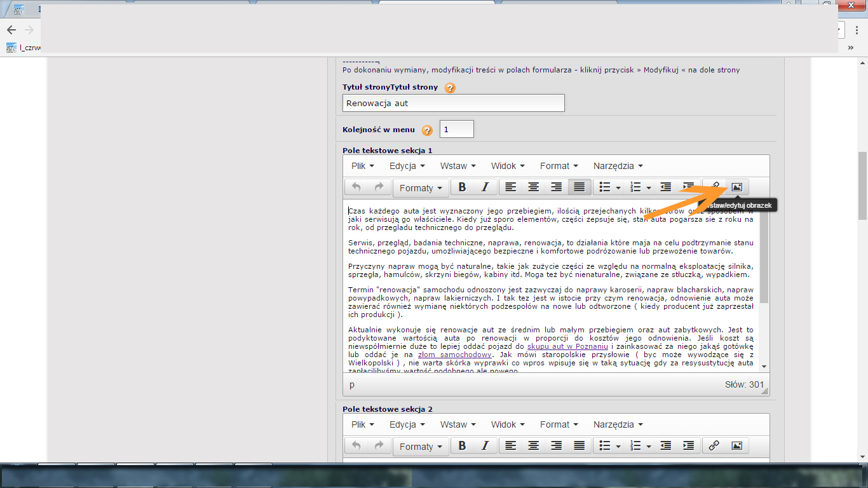Open Narzędzia menu in section 1 editor
This screenshot has width=868, height=488.
click(618, 166)
